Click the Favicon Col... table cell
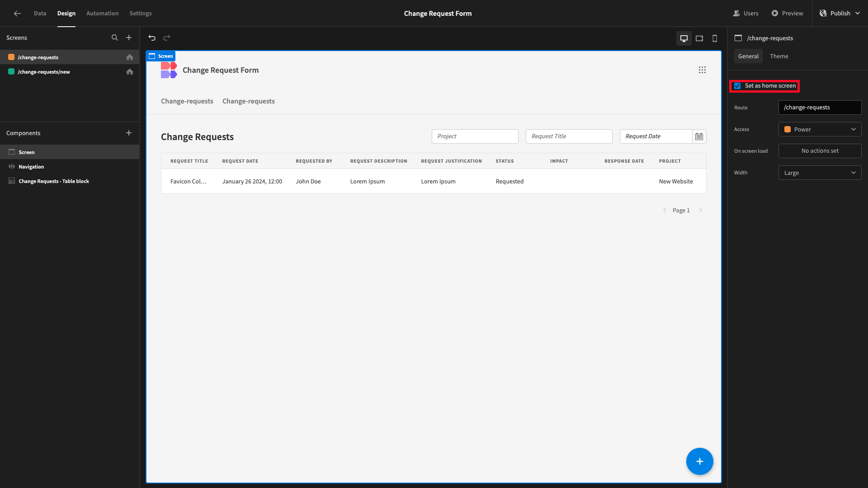The image size is (868, 488). 189,182
